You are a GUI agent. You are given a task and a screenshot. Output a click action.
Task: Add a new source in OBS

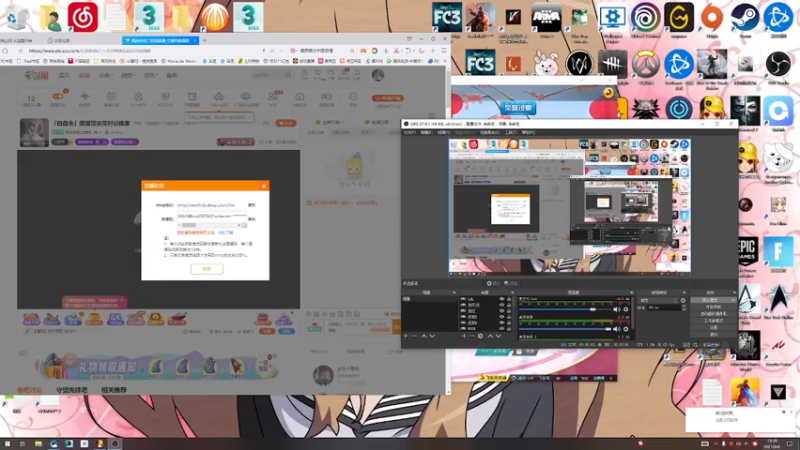(464, 336)
